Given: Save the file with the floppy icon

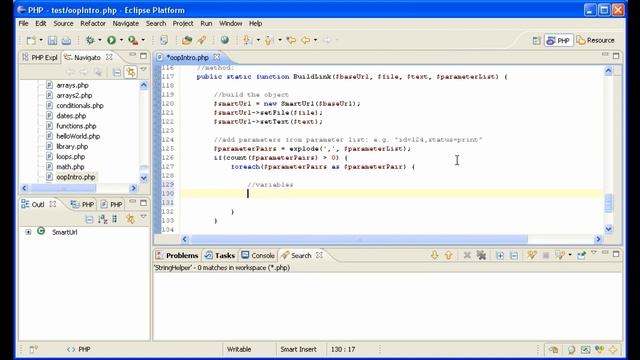Looking at the screenshot, I should [x=52, y=40].
